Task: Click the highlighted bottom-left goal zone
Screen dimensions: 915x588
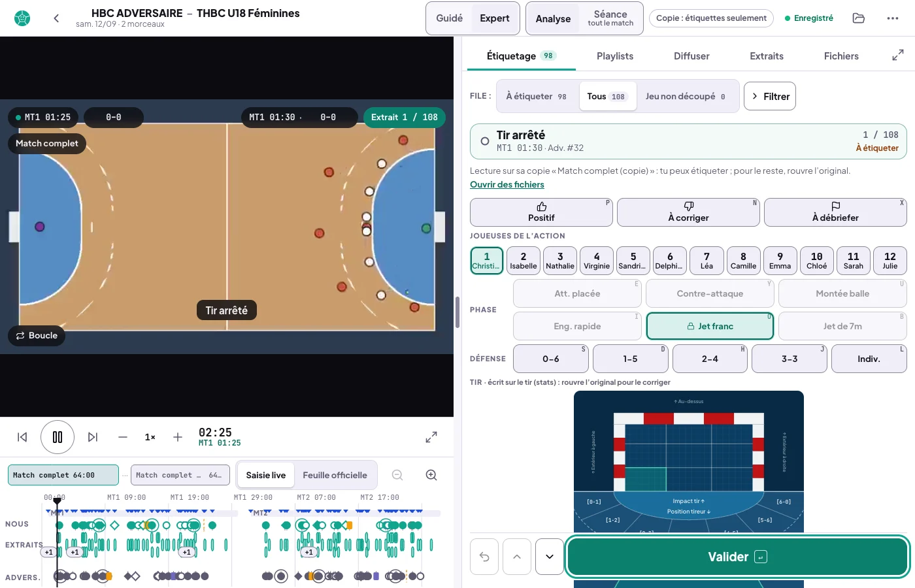Action: (x=646, y=479)
